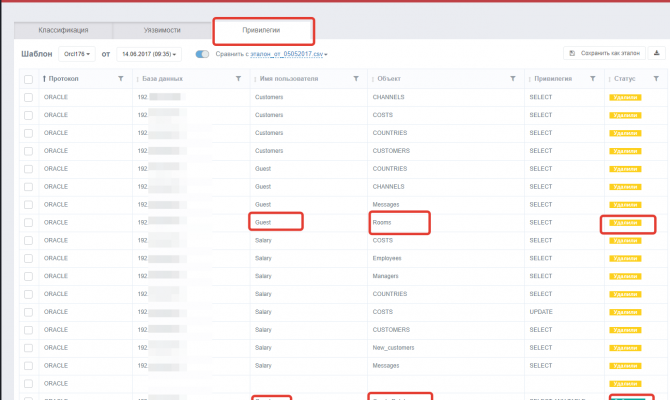Check the Customers COSTS row checkbox
This screenshot has height=400, width=670.
[29, 115]
